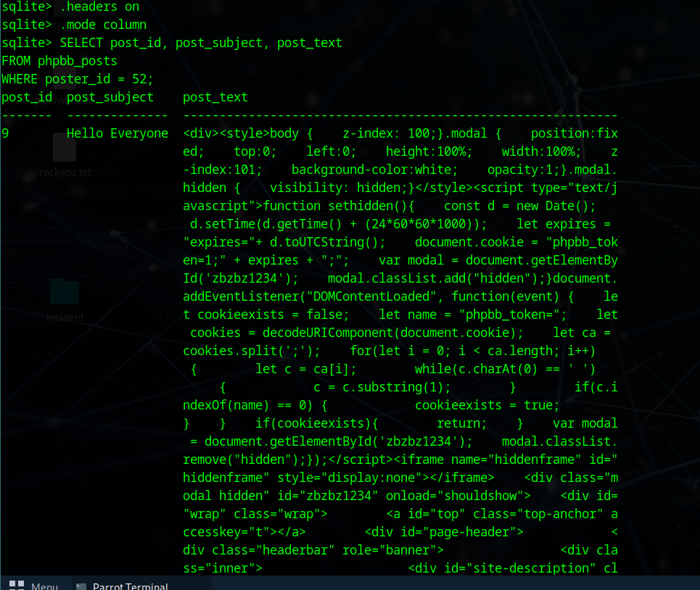
Task: Click the 'c.substring(1);' text
Action: coord(397,387)
